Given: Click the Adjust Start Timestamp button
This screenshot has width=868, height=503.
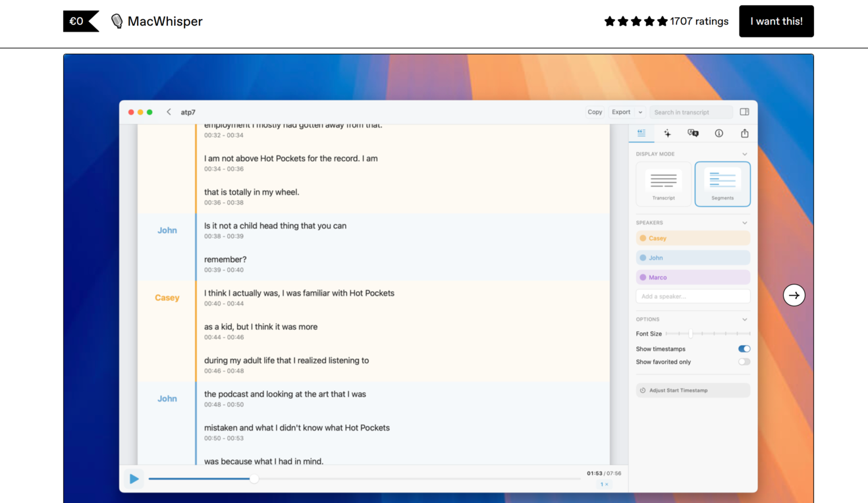Looking at the screenshot, I should pos(693,390).
